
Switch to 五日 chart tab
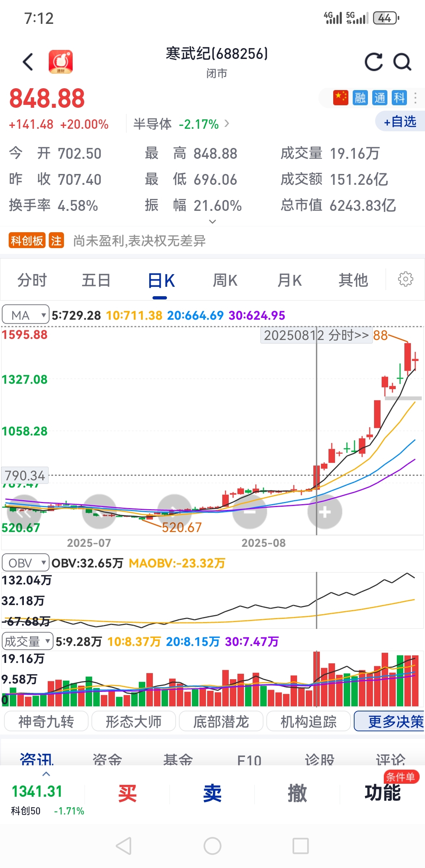click(x=96, y=280)
